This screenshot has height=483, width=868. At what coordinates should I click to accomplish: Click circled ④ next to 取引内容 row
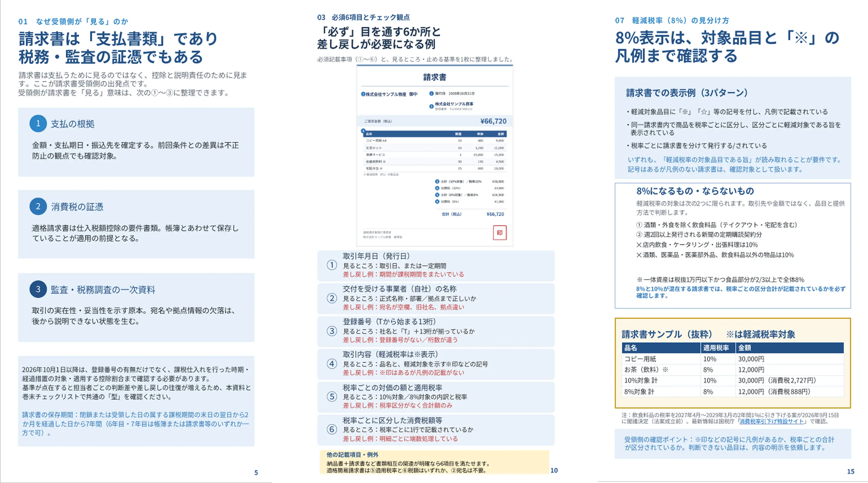[x=332, y=364]
